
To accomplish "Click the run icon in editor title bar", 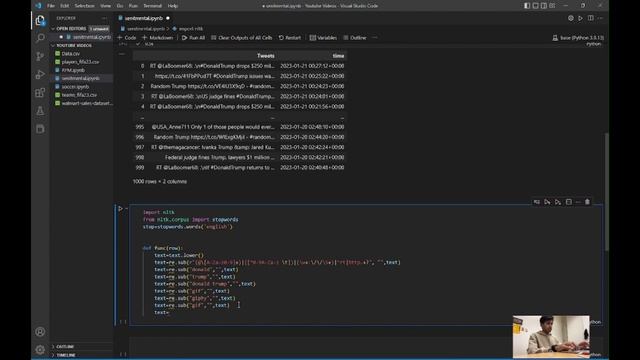I will pyautogui.click(x=580, y=18).
